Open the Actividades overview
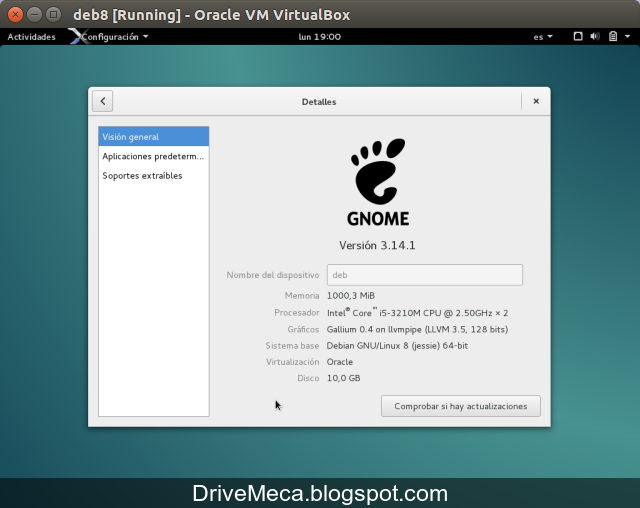Image resolution: width=640 pixels, height=508 pixels. (31, 37)
